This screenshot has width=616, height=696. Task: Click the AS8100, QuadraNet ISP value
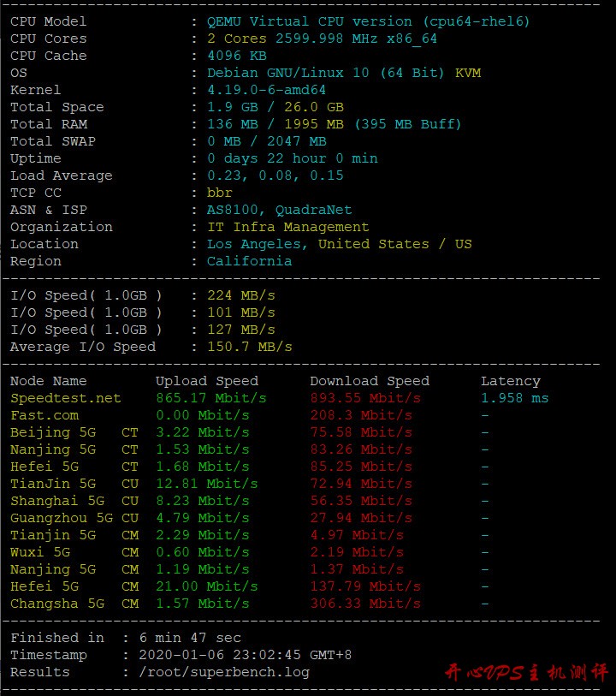coord(279,210)
